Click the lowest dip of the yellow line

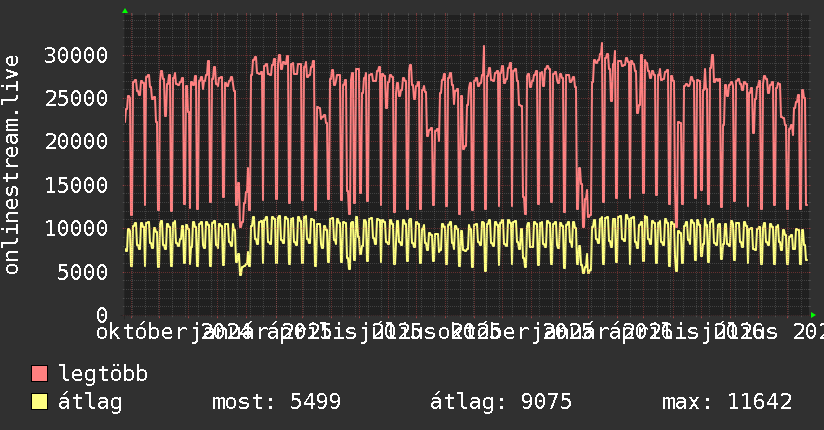[241, 273]
